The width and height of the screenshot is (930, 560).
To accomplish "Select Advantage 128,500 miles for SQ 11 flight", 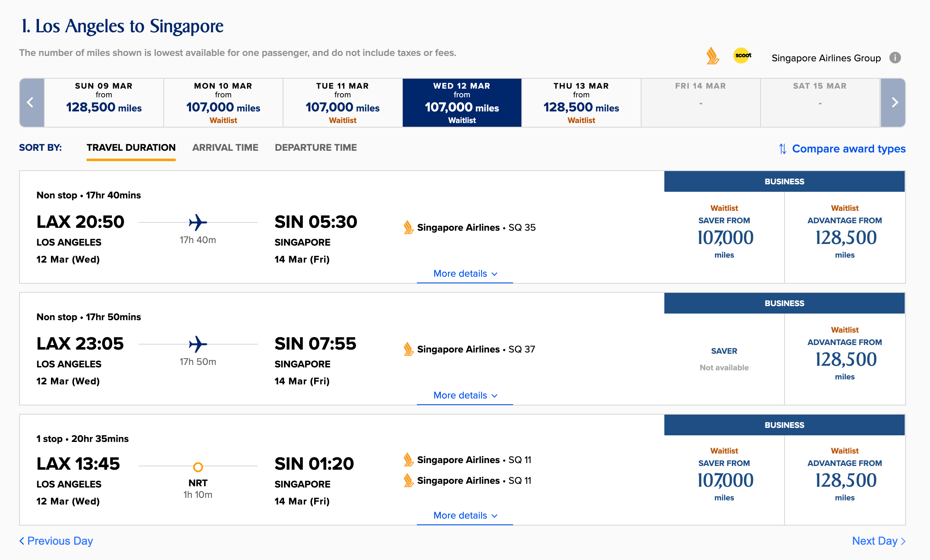I will point(845,480).
